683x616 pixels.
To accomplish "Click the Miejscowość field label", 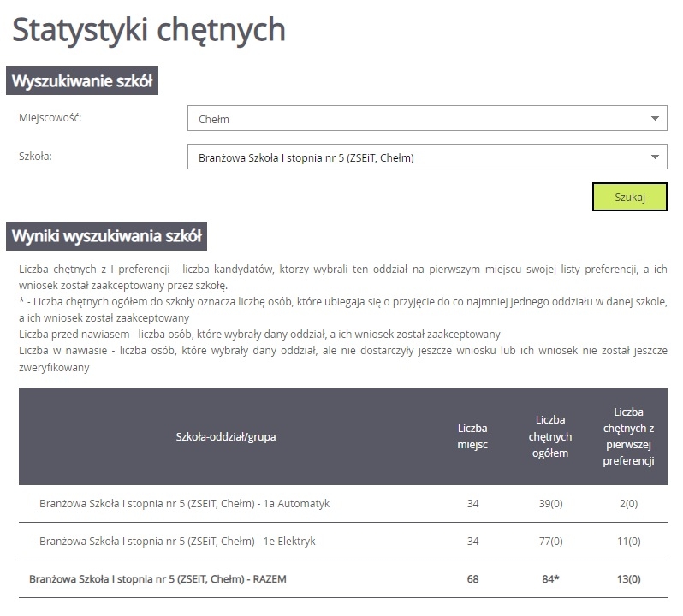I will click(x=50, y=118).
